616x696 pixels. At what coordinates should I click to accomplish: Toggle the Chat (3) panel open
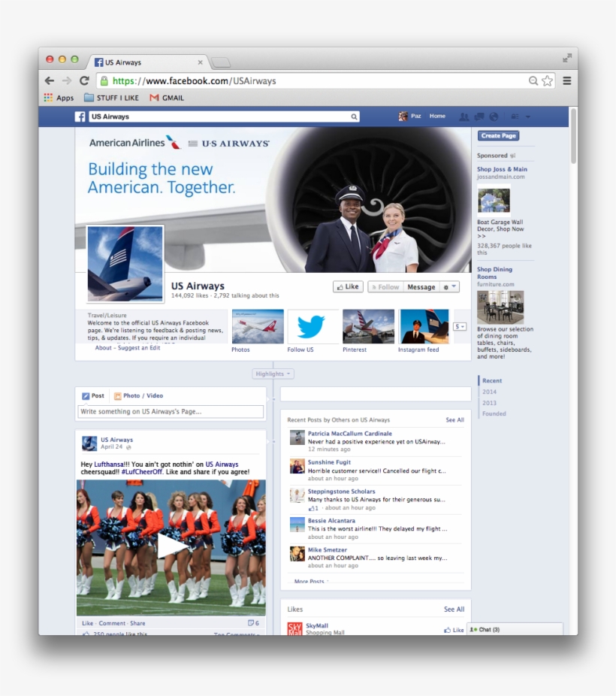point(485,630)
